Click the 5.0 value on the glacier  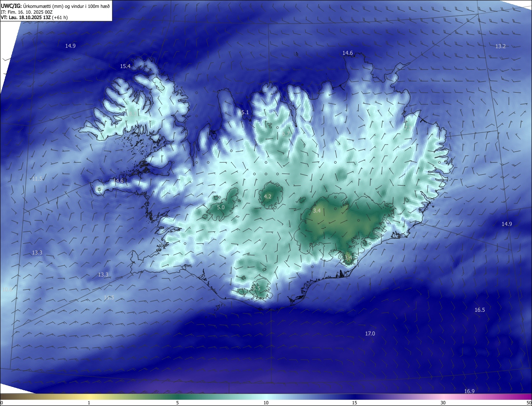(221, 207)
